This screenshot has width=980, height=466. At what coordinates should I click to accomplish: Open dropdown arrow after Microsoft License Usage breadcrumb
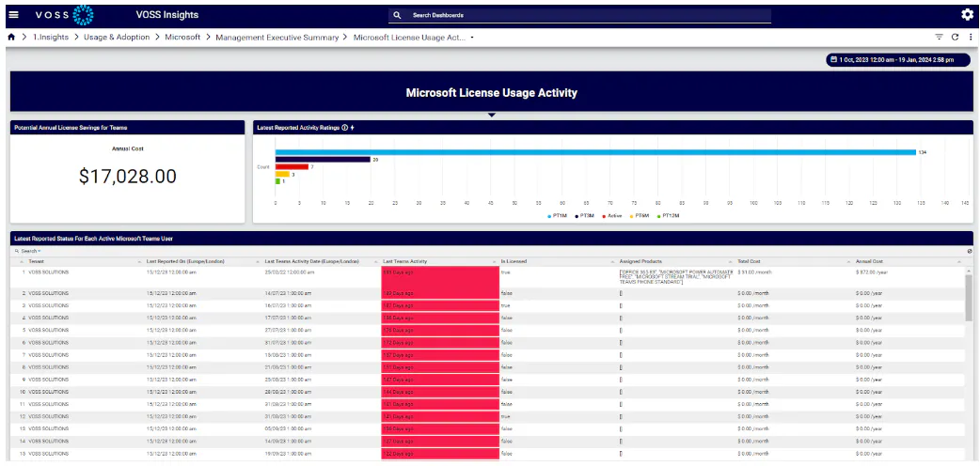point(472,38)
